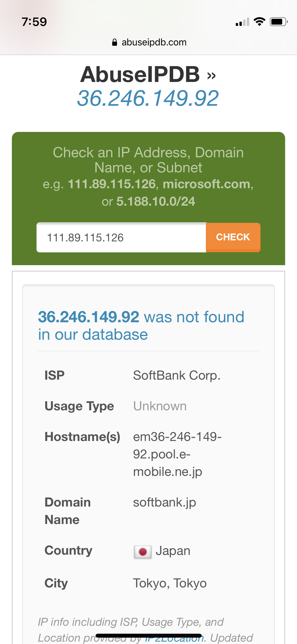This screenshot has width=297, height=644.
Task: Focus the IP address search field
Action: (x=121, y=237)
